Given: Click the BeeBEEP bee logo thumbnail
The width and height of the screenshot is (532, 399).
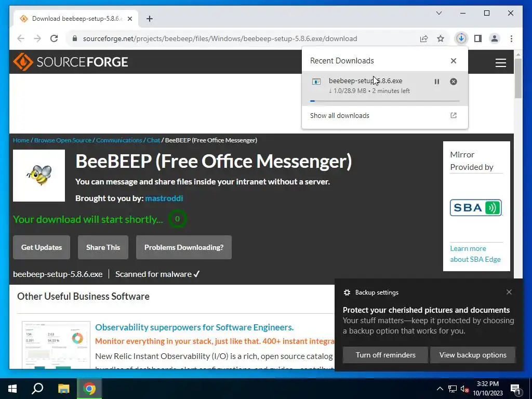Looking at the screenshot, I should (x=39, y=176).
